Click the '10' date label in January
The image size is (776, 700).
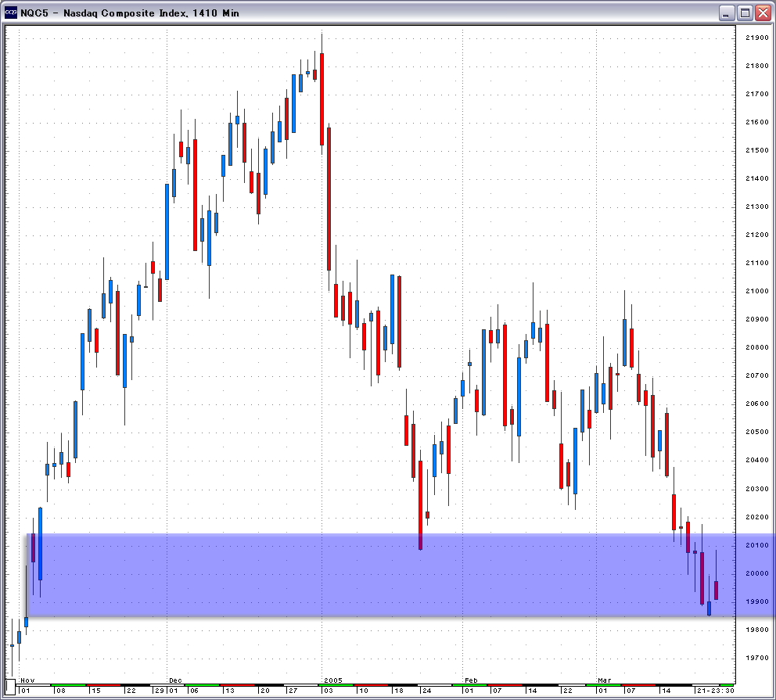(363, 691)
